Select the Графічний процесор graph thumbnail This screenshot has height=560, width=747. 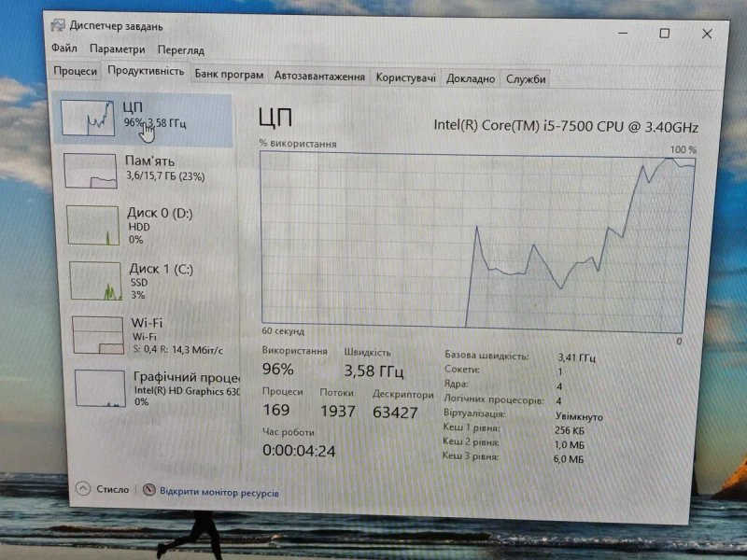(x=101, y=388)
